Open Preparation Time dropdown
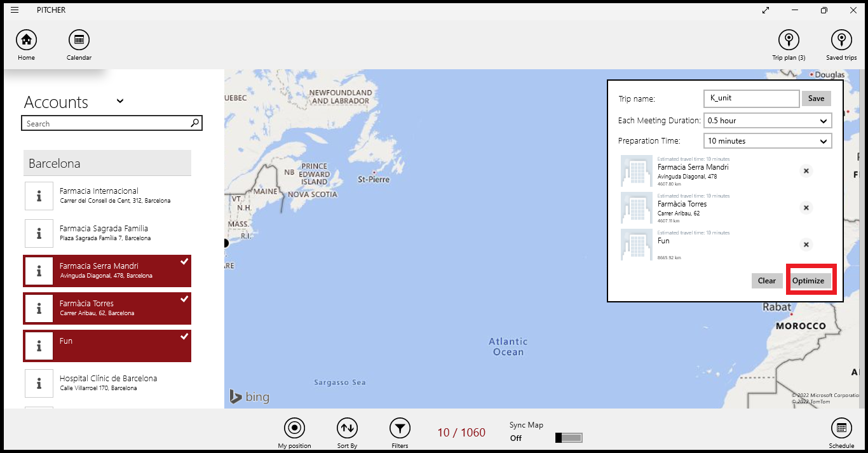Image resolution: width=868 pixels, height=453 pixels. click(767, 141)
